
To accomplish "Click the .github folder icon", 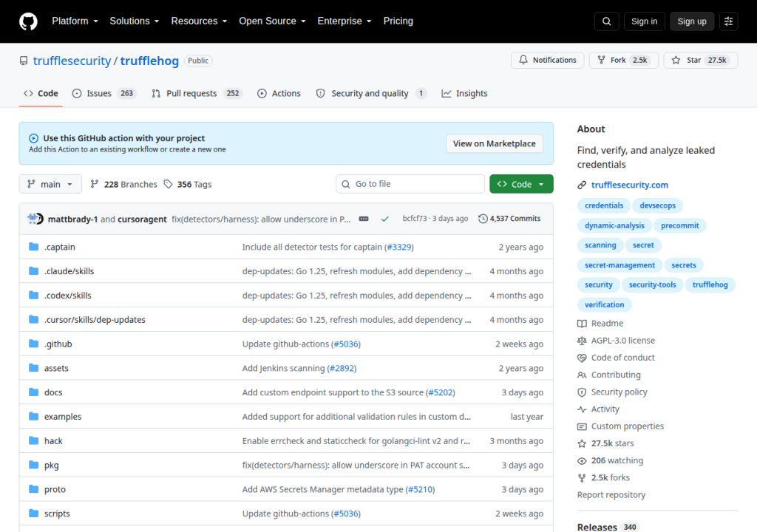I will click(x=33, y=344).
